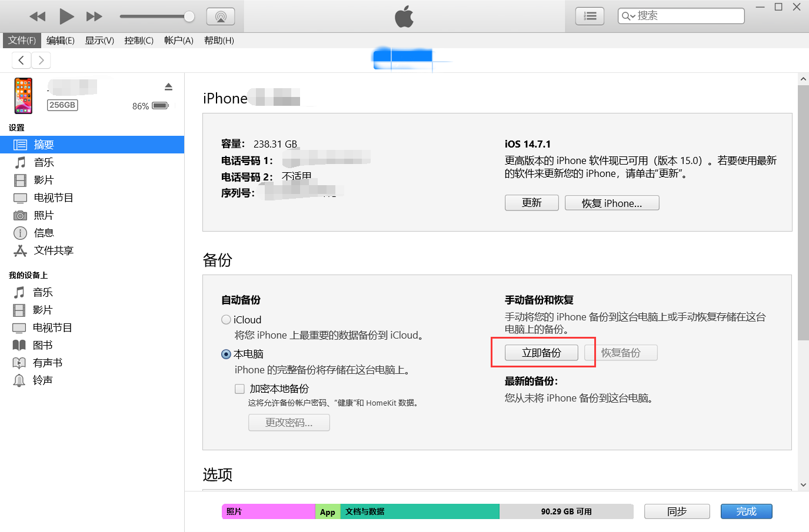Click the magnifier icon in search box
Screen dimensions: 809x532
[627, 16]
